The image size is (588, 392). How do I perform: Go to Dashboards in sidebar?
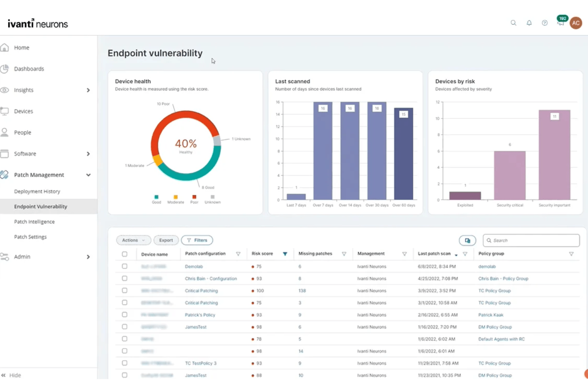click(29, 69)
